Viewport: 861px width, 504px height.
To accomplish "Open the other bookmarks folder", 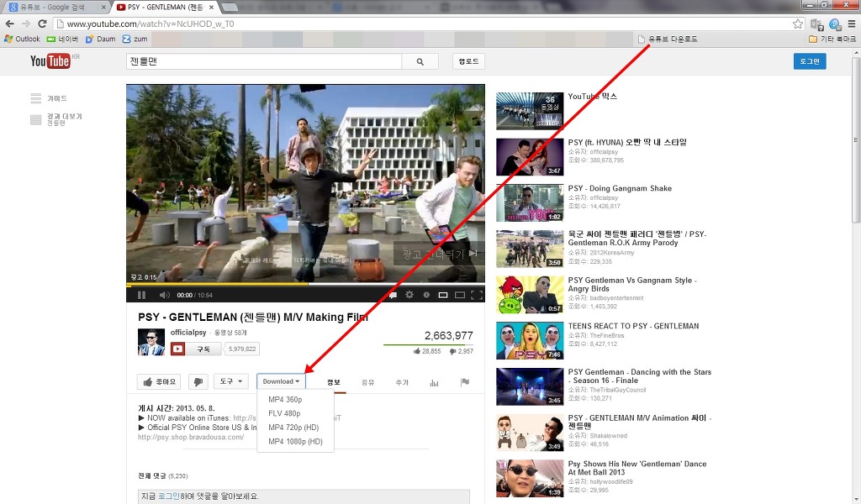I will [832, 39].
